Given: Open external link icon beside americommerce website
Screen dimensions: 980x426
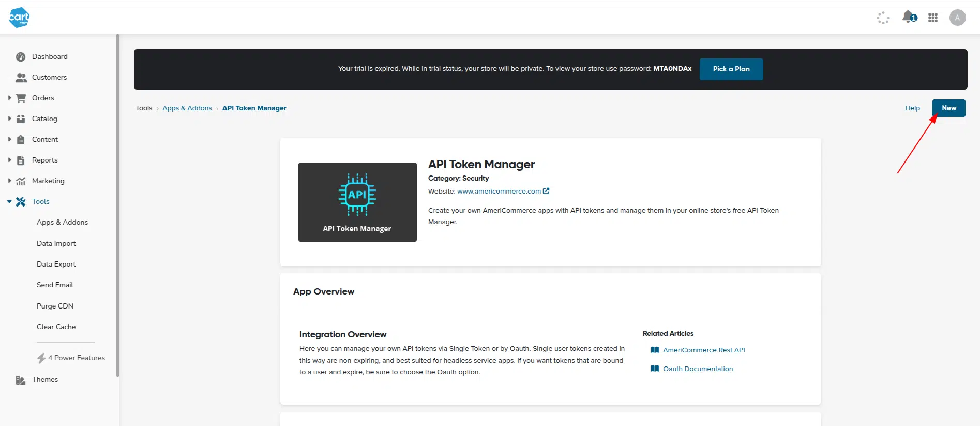Looking at the screenshot, I should coord(546,191).
